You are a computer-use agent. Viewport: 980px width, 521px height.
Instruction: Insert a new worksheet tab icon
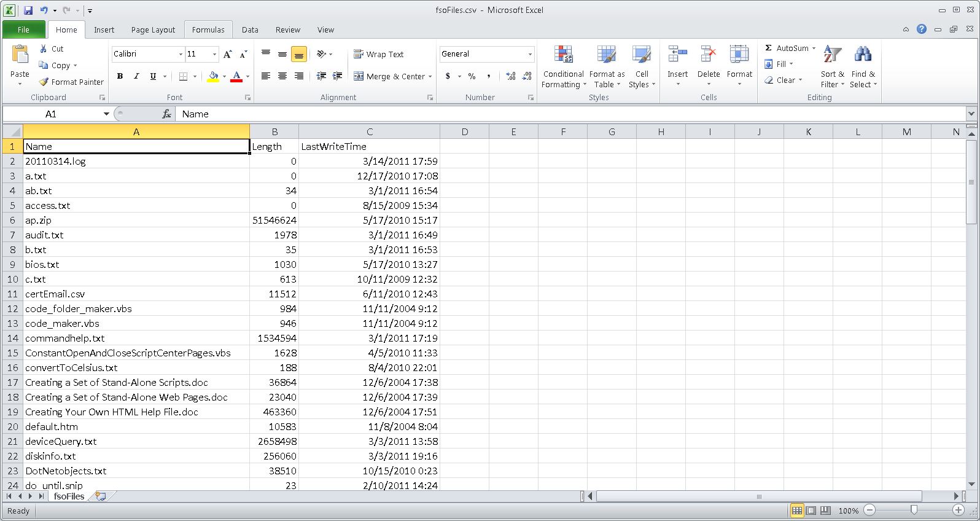(x=100, y=496)
